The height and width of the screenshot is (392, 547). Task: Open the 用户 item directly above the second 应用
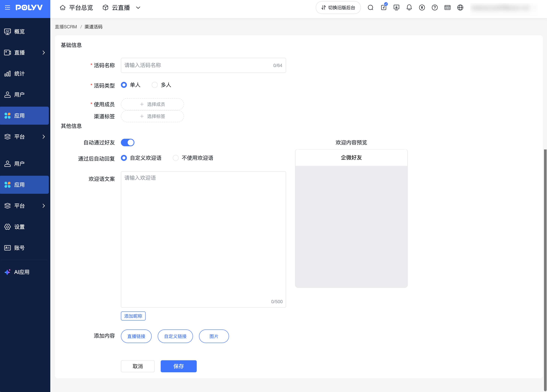click(x=24, y=164)
